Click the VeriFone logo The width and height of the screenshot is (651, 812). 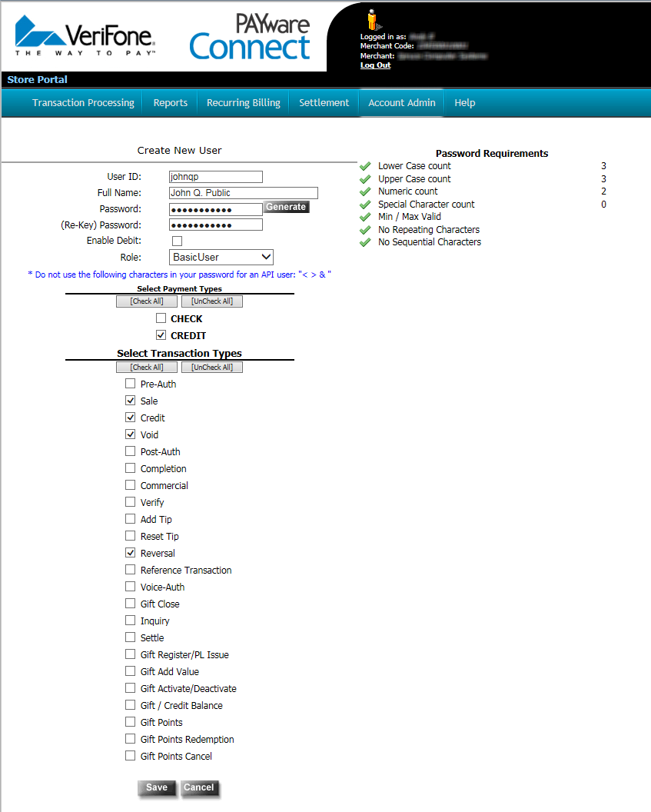pos(85,35)
